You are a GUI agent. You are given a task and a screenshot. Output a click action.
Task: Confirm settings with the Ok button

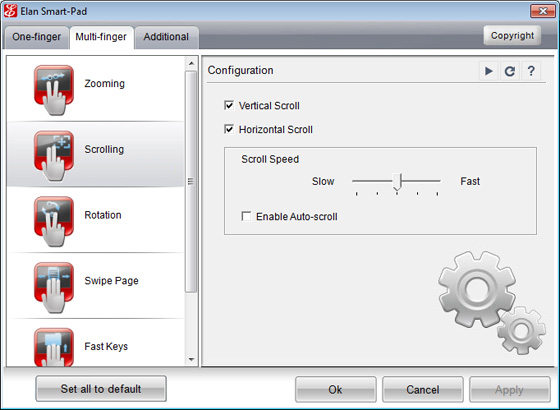(x=335, y=389)
